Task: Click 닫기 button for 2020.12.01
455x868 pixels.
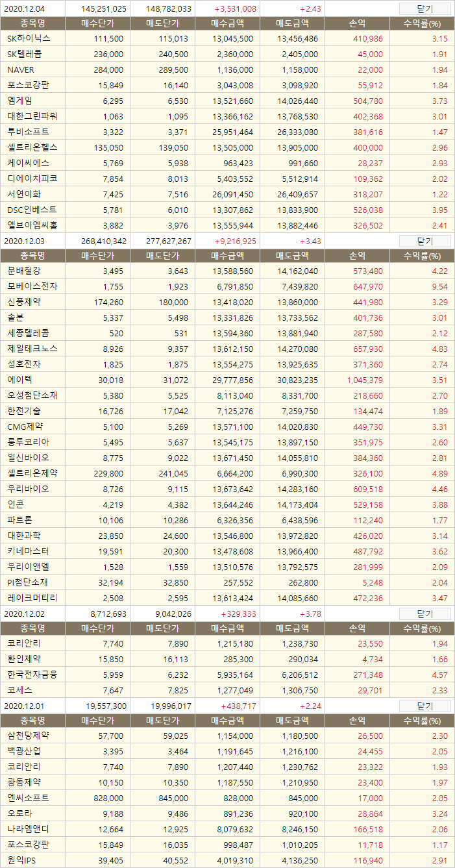Action: coord(424,706)
